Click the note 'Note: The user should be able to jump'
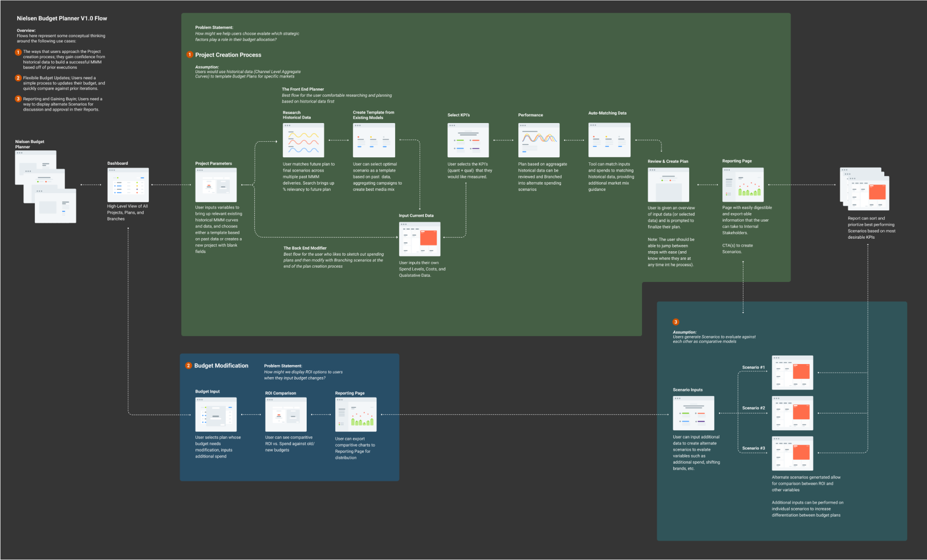 pos(671,252)
